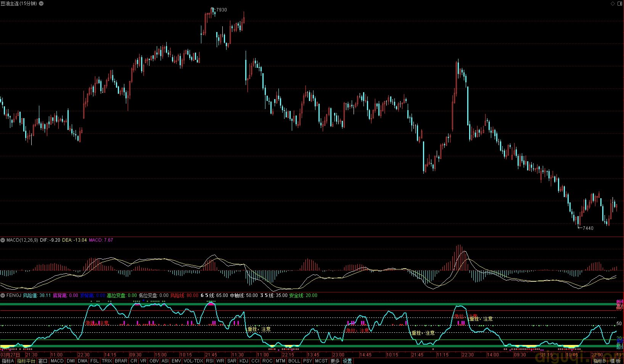Open the 豆油主连 period dropdown arrow

pos(42,3)
